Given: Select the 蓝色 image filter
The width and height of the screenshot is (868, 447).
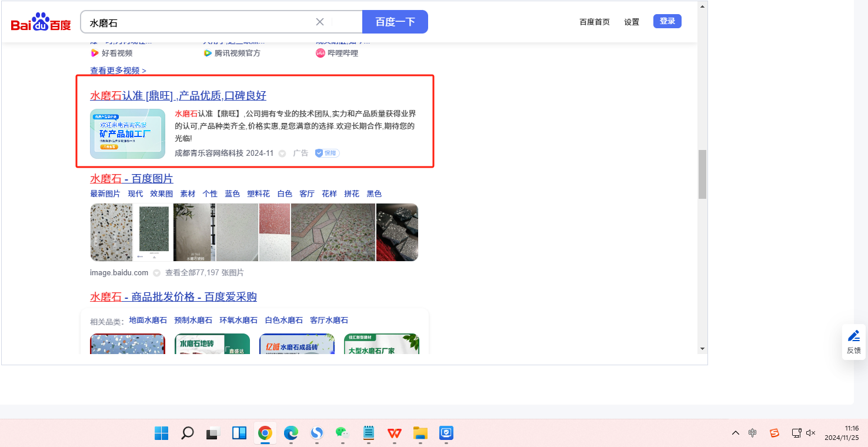Looking at the screenshot, I should (232, 194).
